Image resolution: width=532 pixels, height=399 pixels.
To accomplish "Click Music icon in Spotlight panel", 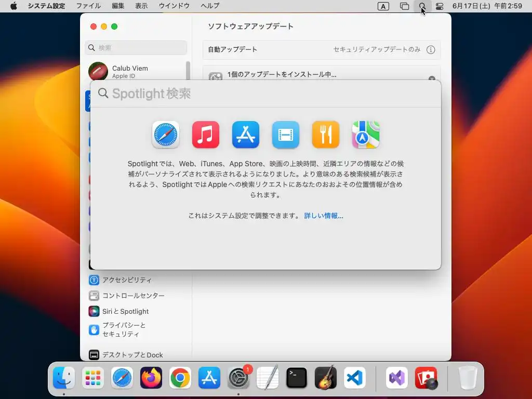I will pyautogui.click(x=206, y=135).
